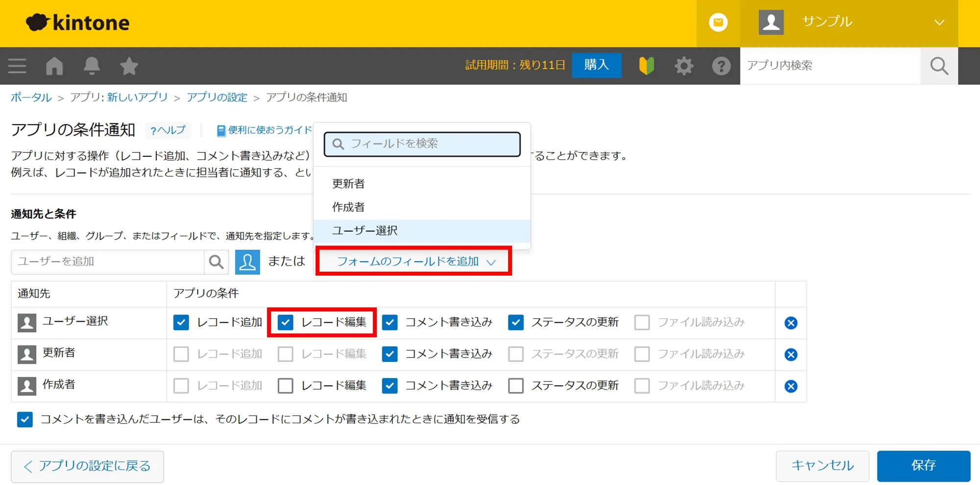Toggle the comment author notification checkbox
The height and width of the screenshot is (485, 980).
25,419
